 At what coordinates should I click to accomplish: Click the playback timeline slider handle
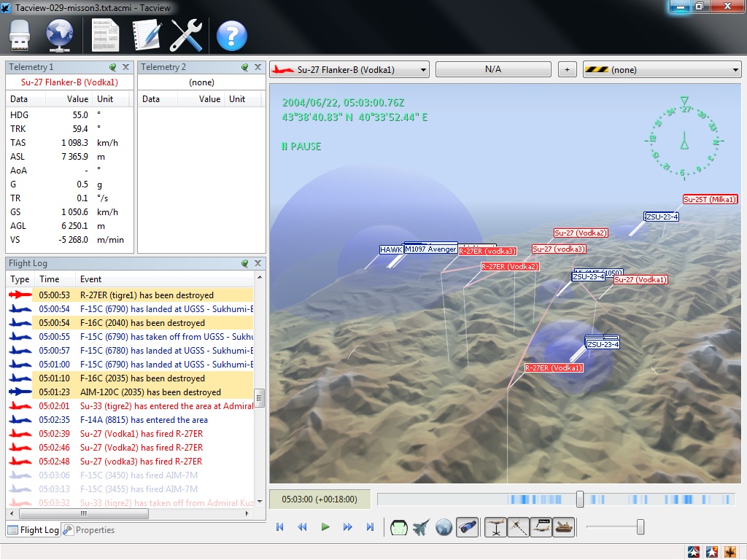click(580, 499)
